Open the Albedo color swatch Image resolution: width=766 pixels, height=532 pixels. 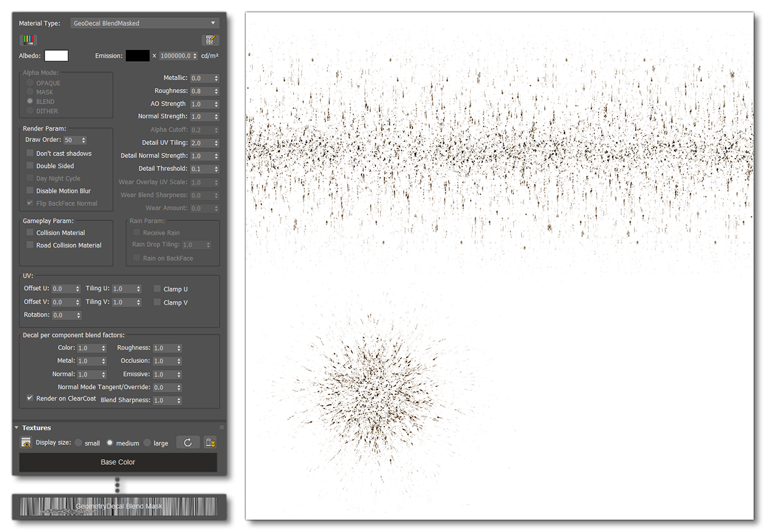click(57, 56)
